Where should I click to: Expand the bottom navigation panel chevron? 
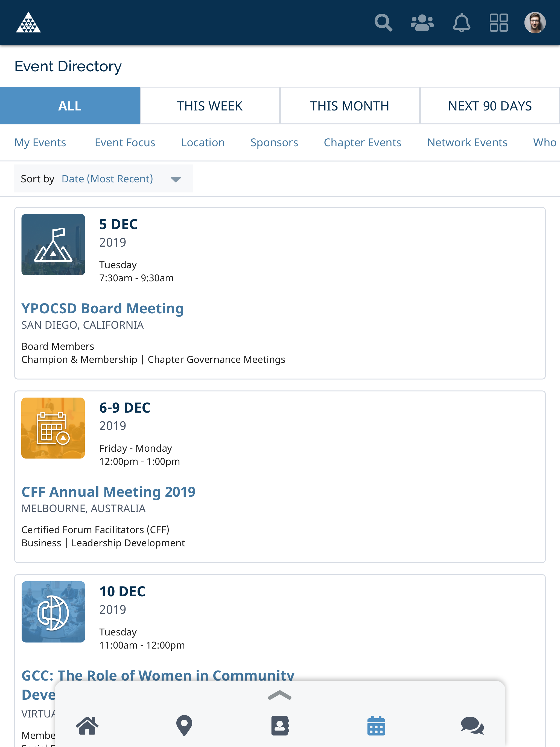pyautogui.click(x=280, y=695)
